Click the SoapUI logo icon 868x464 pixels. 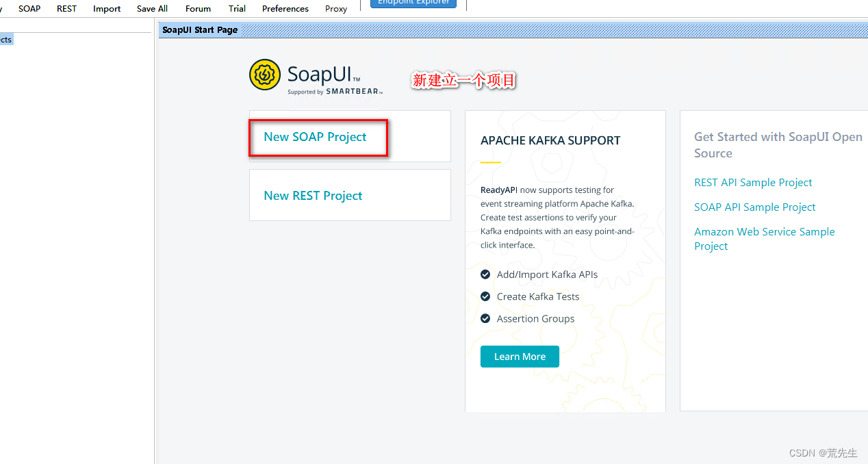pos(265,75)
